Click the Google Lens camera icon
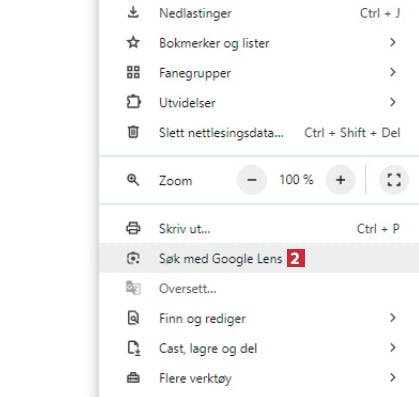This screenshot has width=419, height=397. tap(133, 258)
